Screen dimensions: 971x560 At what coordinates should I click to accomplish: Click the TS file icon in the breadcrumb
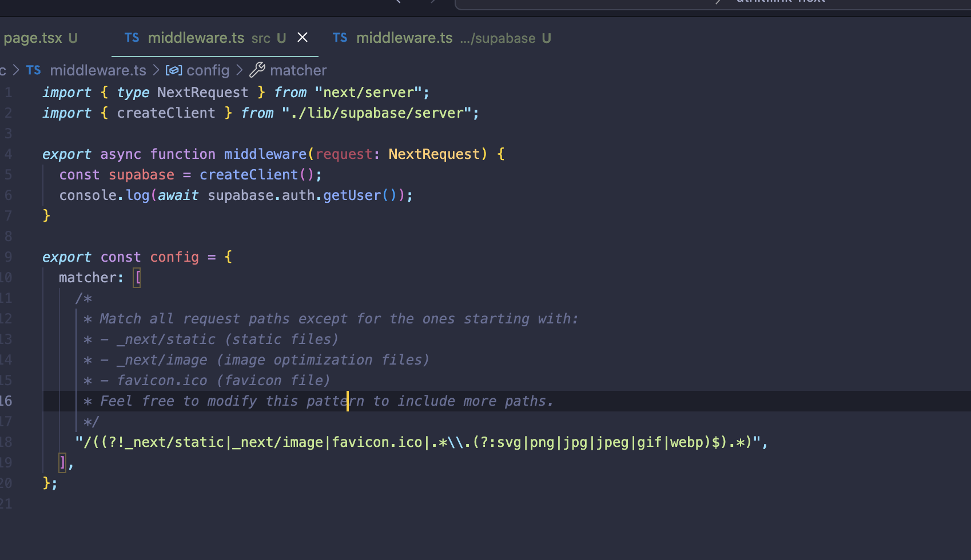pyautogui.click(x=33, y=70)
